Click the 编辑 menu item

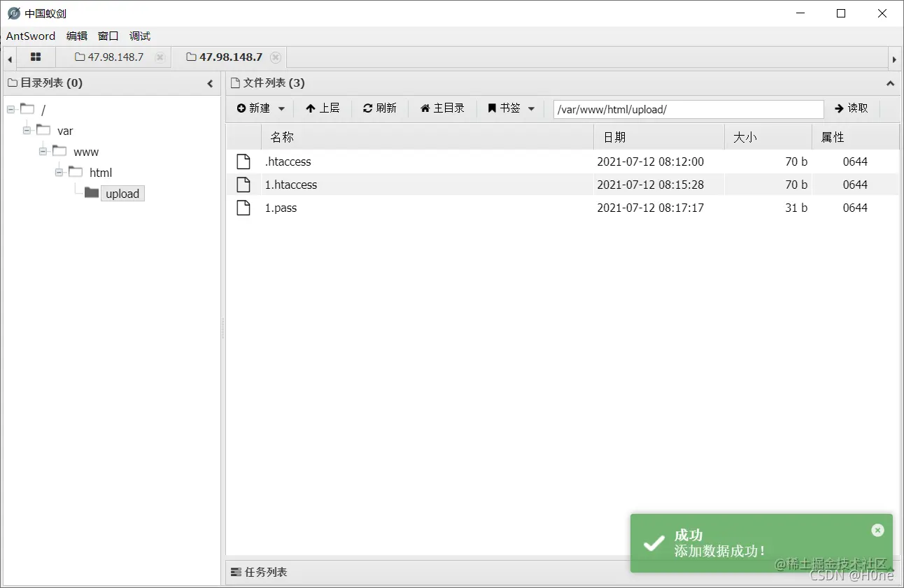pos(76,36)
